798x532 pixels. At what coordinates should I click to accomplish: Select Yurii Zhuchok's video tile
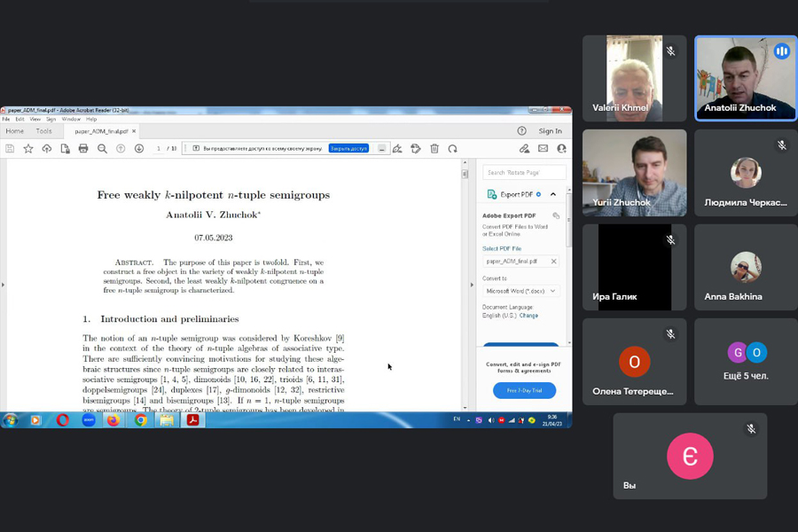pos(634,173)
